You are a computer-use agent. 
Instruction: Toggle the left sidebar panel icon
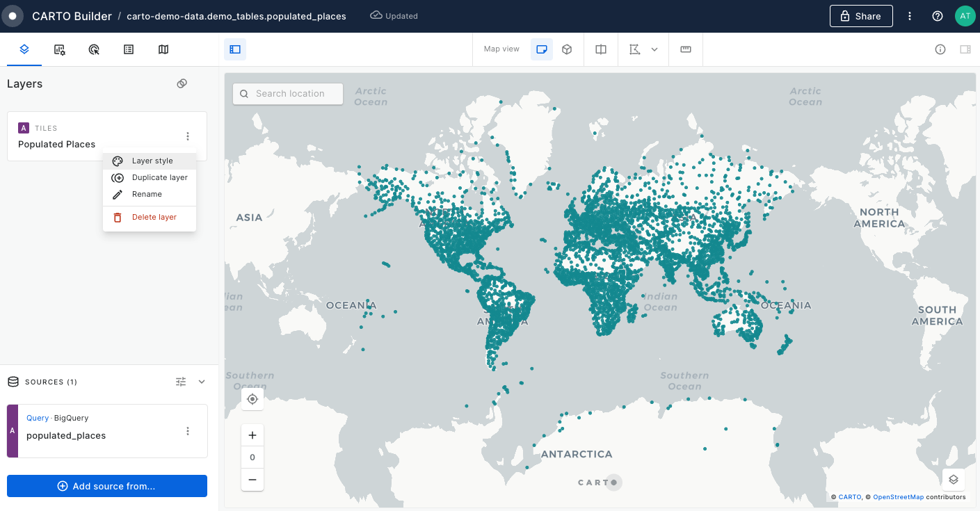point(235,49)
